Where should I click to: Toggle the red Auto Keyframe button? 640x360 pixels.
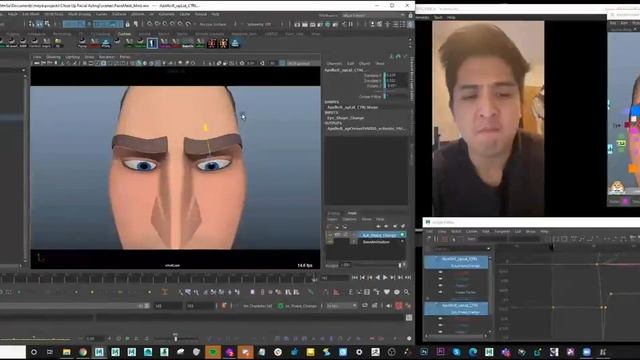click(399, 306)
